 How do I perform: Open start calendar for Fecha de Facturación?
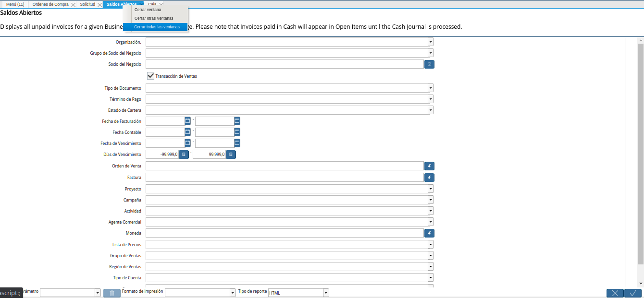click(x=187, y=121)
